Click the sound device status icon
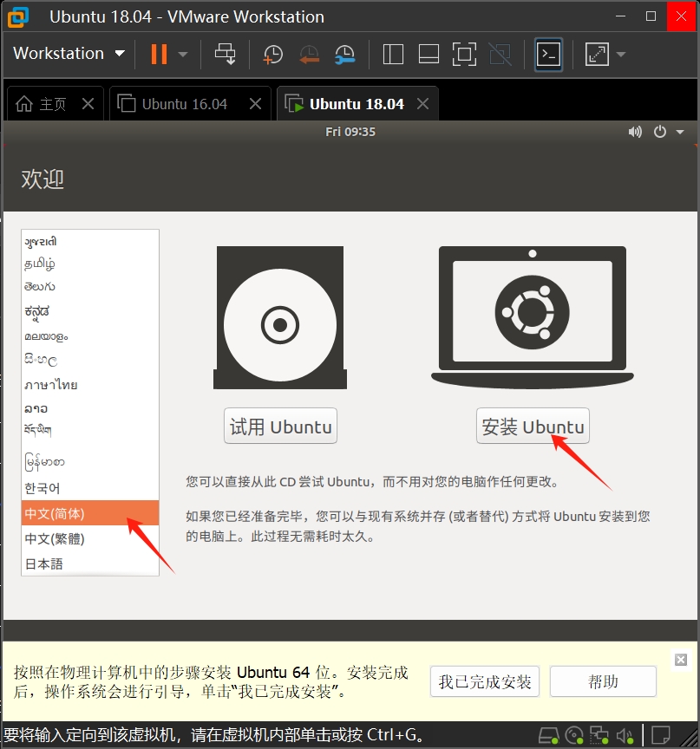 tap(624, 735)
